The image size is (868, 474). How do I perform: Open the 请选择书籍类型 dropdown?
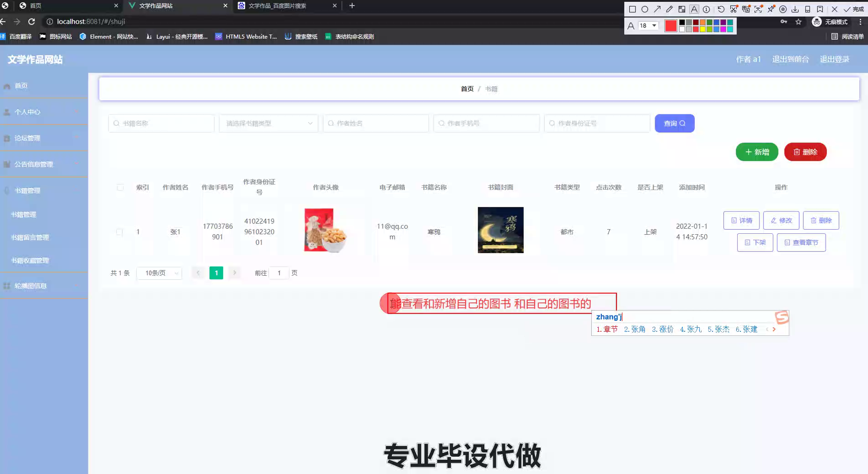coord(269,123)
